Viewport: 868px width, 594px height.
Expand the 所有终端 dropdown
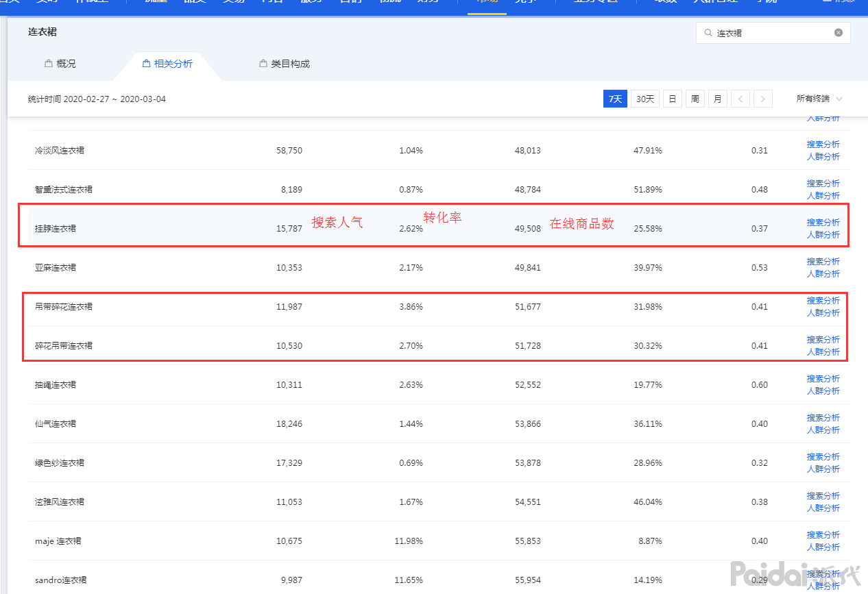tap(819, 99)
